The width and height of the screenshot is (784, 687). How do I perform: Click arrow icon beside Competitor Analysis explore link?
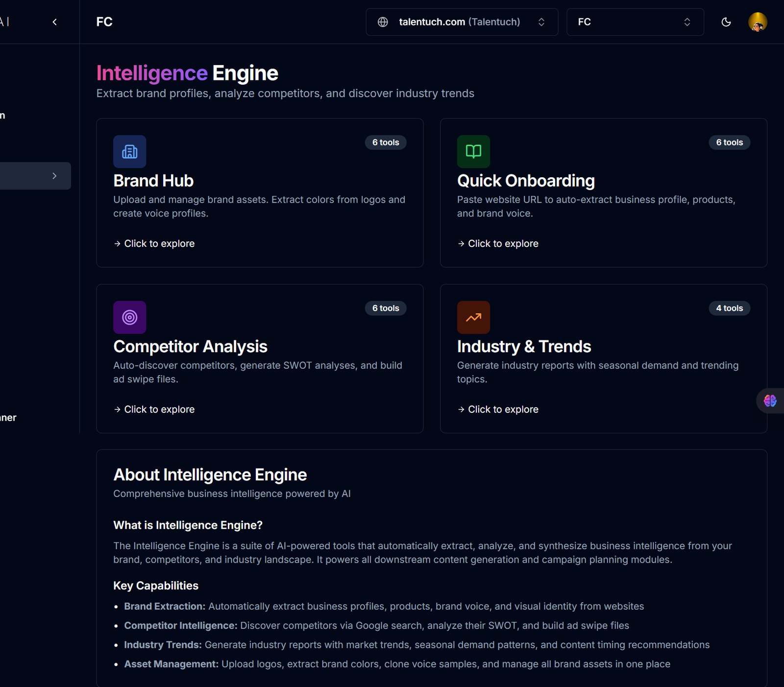117,409
